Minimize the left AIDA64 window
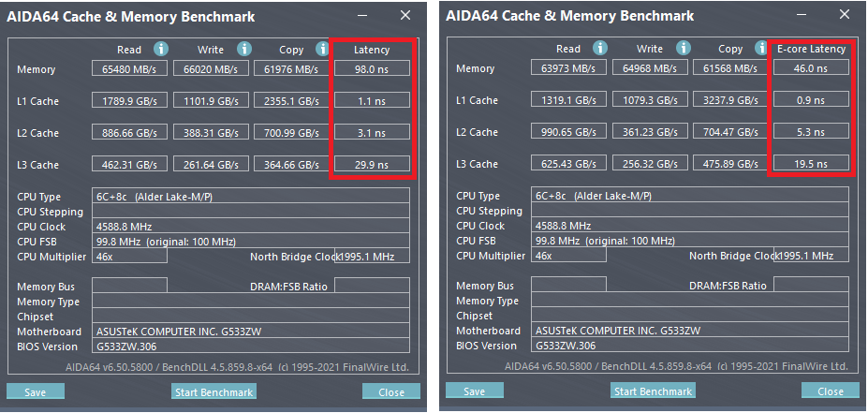This screenshot has width=868, height=413. (363, 16)
